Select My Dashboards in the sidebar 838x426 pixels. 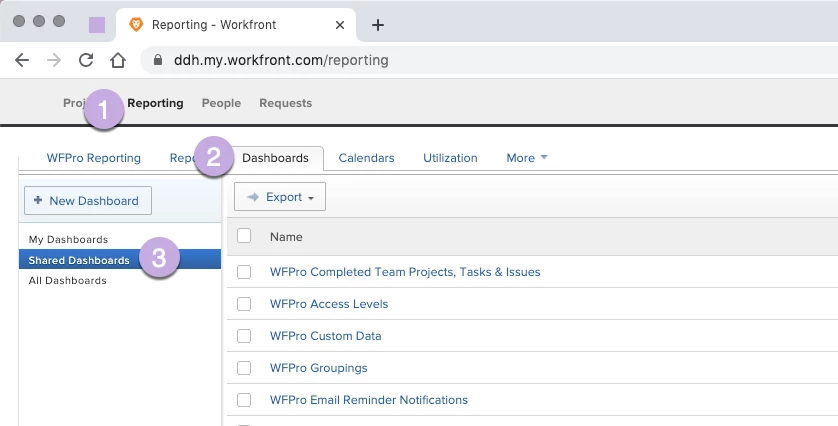[68, 240]
